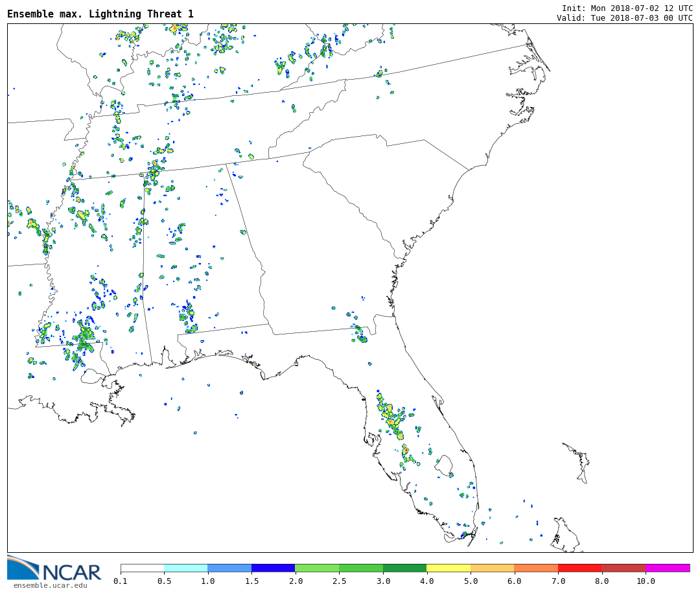Click the light orange 5.0–6.0 colorbar segment
The height and width of the screenshot is (593, 700).
[492, 568]
